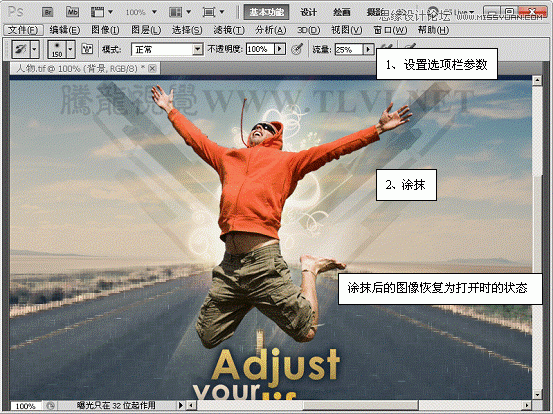Open the brush preset picker arrow

pos(71,49)
